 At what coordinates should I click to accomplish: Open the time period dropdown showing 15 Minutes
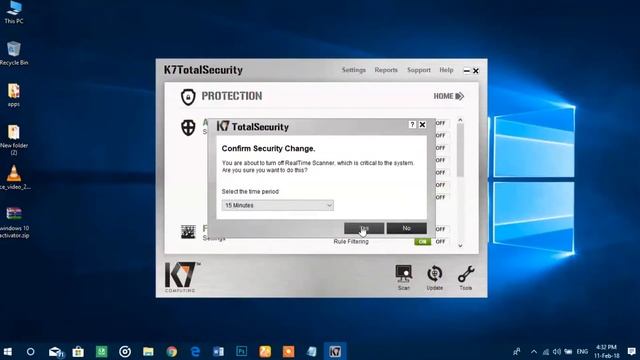coord(278,205)
